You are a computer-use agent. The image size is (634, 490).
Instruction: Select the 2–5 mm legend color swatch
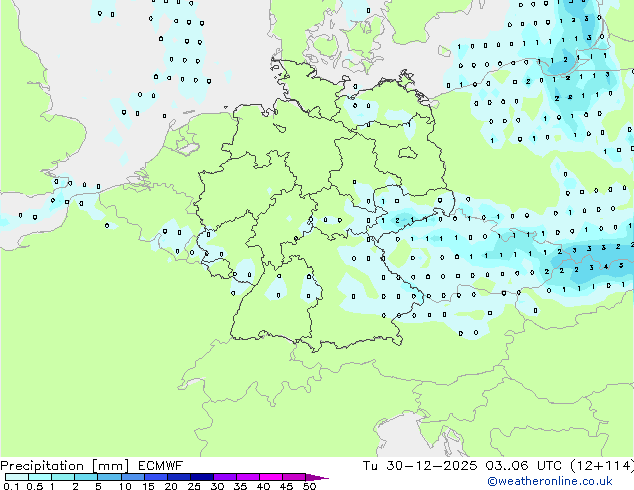86,477
